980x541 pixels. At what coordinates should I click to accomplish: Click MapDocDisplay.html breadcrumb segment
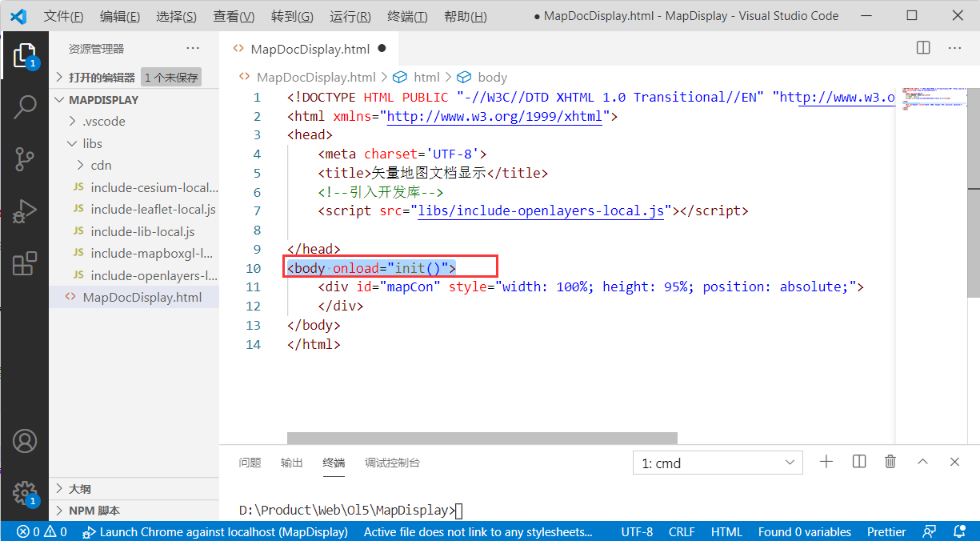tap(315, 78)
